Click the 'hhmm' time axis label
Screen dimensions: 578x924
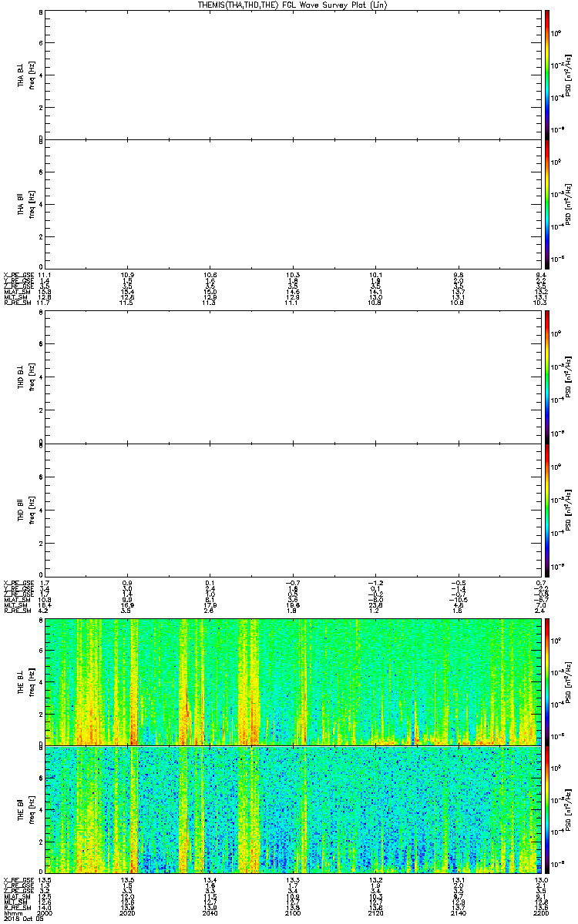click(x=12, y=913)
